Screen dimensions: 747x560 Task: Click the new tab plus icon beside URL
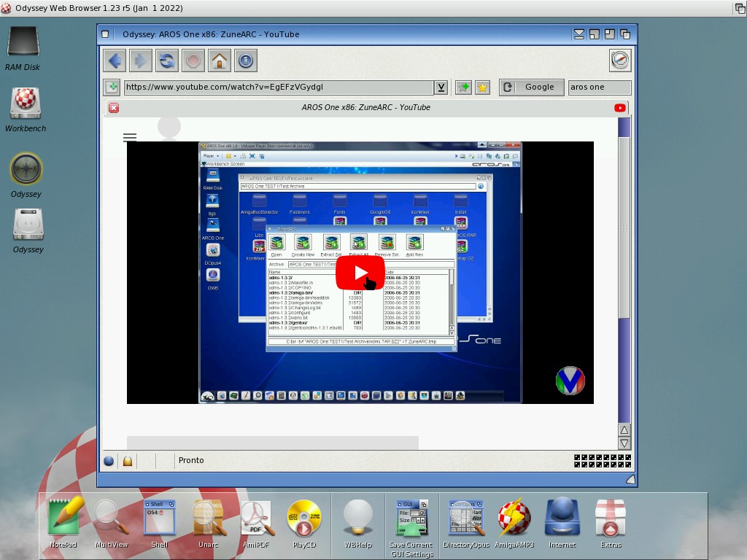tap(112, 87)
